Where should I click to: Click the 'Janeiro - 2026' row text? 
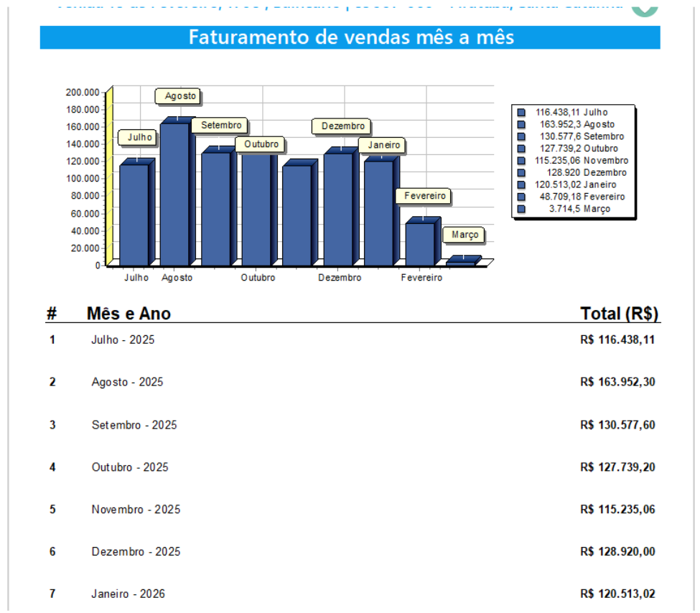(128, 594)
